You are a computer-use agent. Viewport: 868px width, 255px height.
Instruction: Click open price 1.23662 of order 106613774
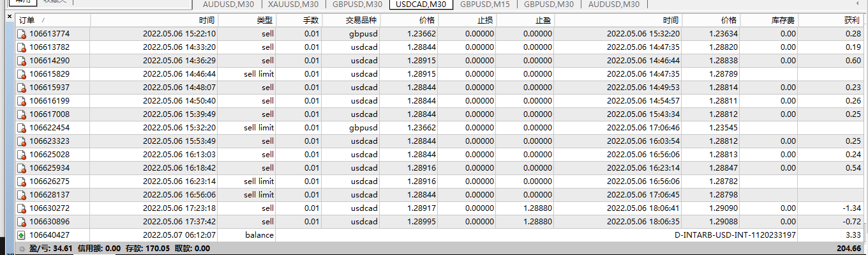tap(421, 34)
